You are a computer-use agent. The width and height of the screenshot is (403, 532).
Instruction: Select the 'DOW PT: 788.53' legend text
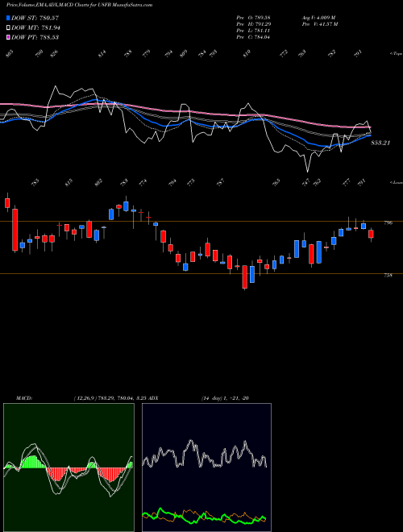click(35, 37)
